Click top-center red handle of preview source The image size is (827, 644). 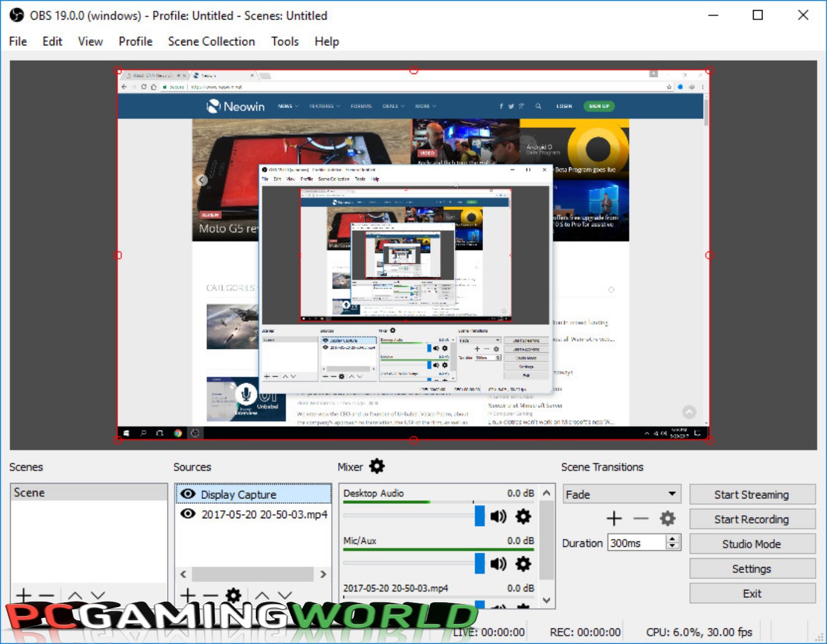(x=414, y=70)
